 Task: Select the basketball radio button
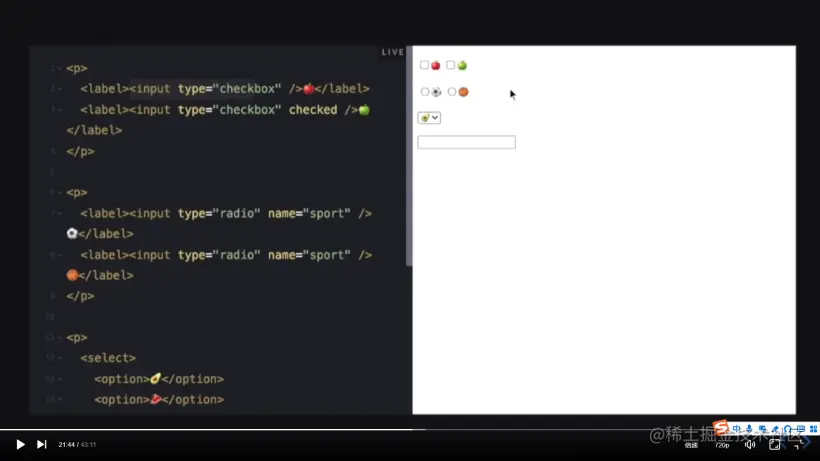(452, 91)
